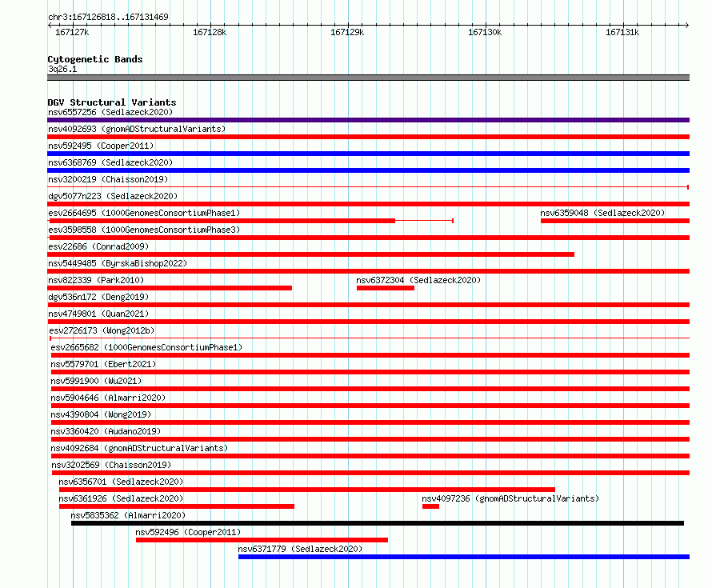Screen dimensions: 712x588
Task: Open dgv5077n223 (Sedlazeck2020) entry
Action: tap(113, 196)
